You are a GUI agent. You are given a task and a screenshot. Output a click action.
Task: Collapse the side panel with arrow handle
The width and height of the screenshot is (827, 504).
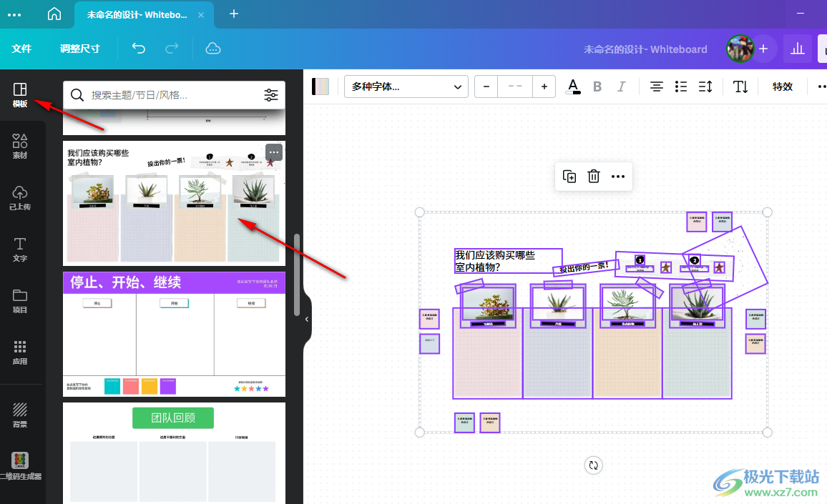(306, 319)
